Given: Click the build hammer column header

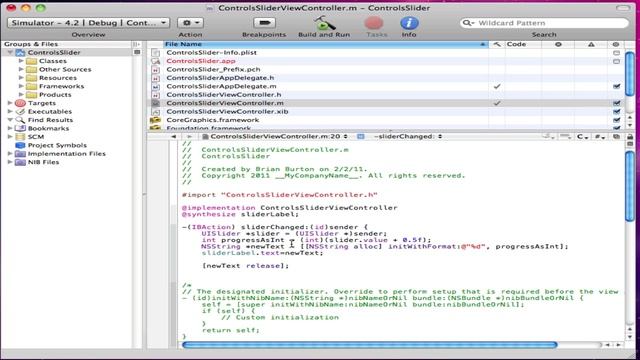Looking at the screenshot, I should click(497, 44).
